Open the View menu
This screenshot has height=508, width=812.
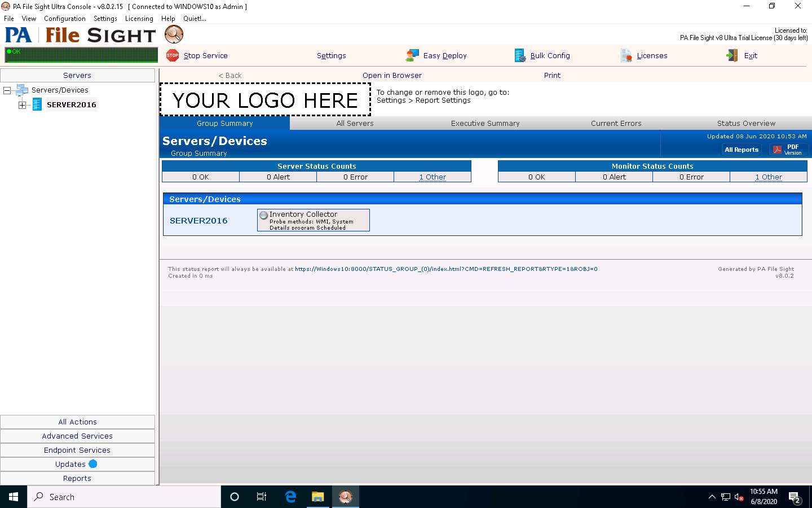(x=29, y=19)
